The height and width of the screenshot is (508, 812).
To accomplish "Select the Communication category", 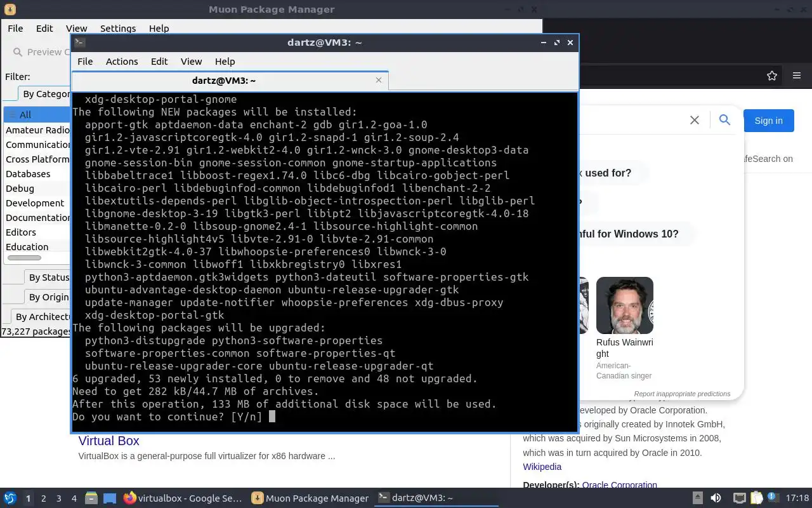I will pos(37,144).
